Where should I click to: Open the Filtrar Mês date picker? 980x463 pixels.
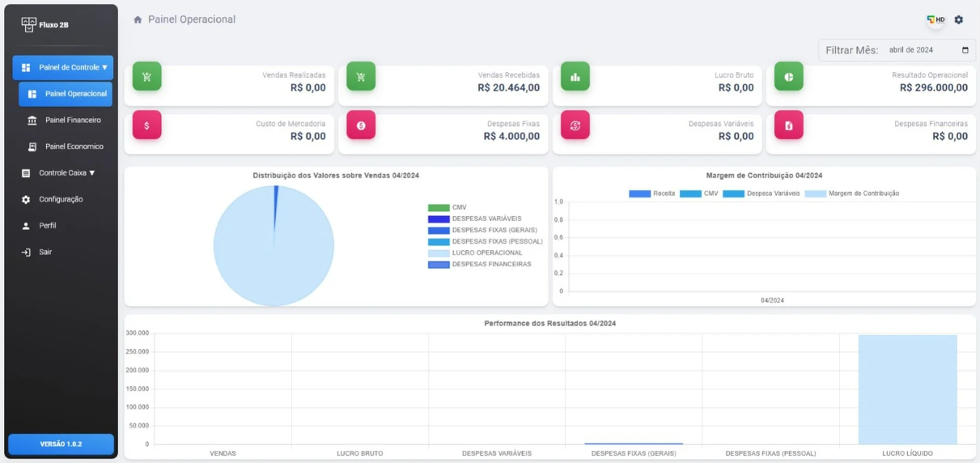click(x=965, y=50)
